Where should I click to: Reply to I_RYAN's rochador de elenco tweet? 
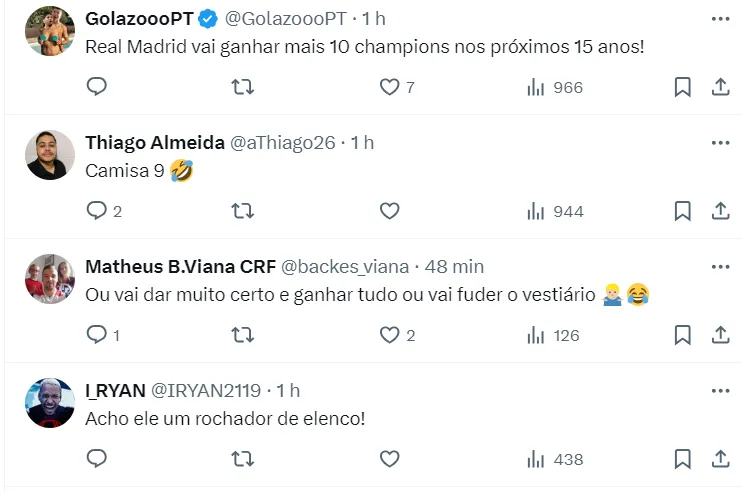click(97, 459)
